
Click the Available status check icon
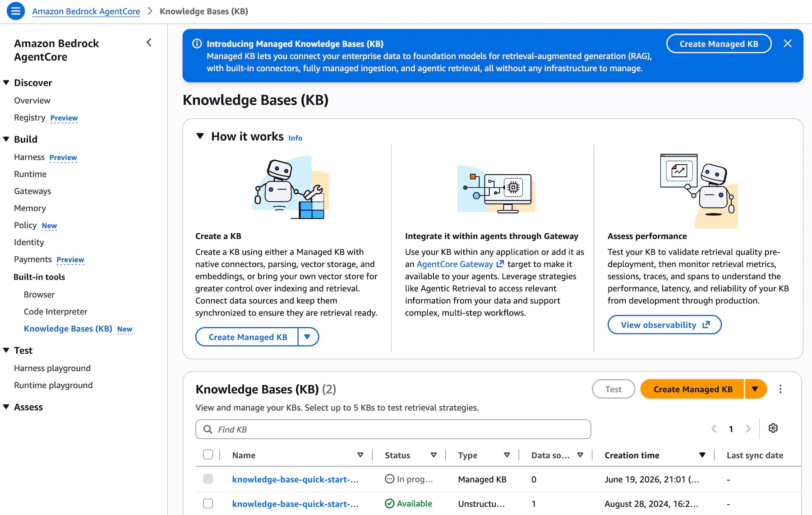point(390,504)
